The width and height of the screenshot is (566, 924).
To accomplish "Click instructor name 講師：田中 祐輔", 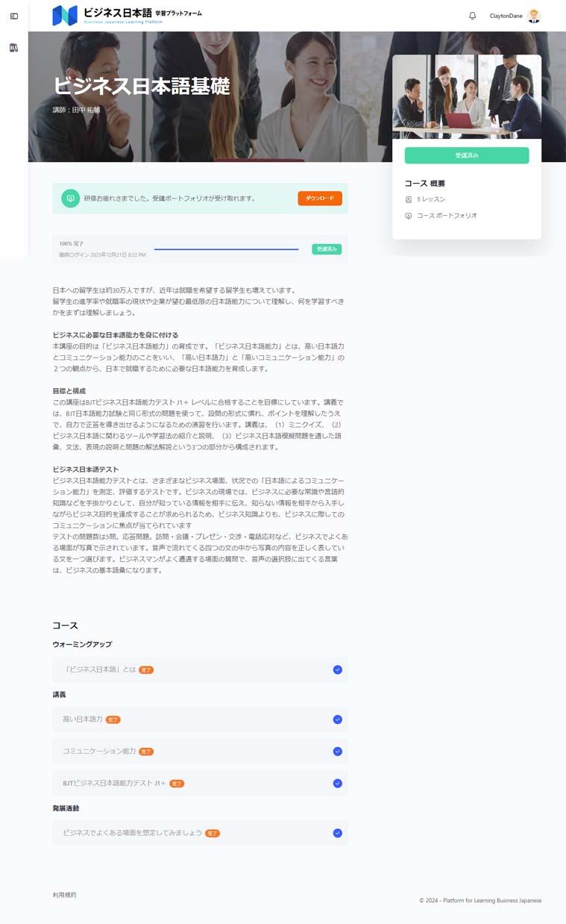I will 76,110.
